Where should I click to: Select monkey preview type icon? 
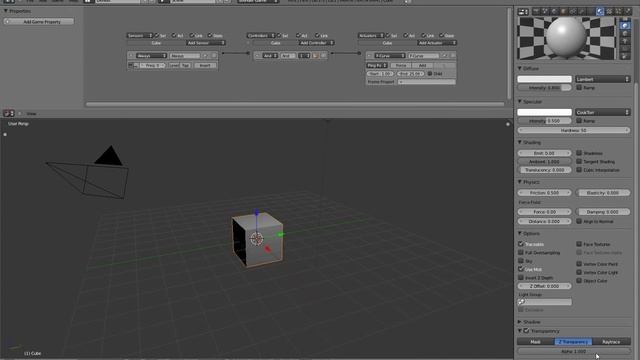625,41
